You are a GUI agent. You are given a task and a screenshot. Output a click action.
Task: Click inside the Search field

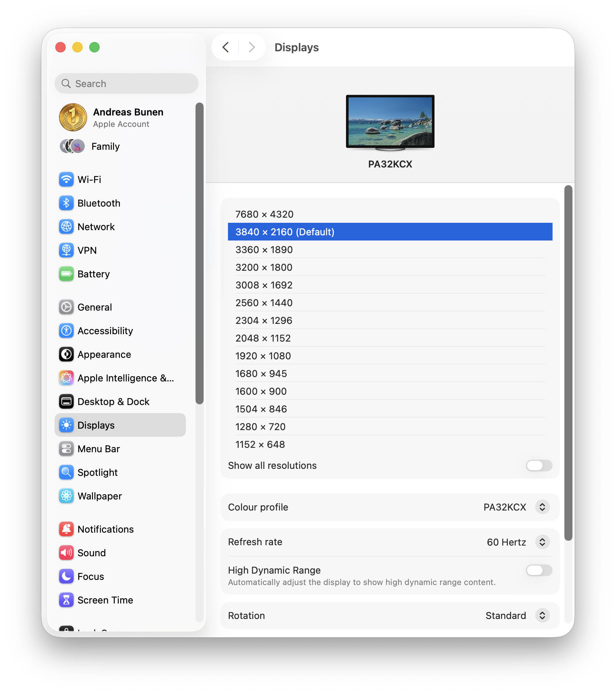(x=126, y=83)
